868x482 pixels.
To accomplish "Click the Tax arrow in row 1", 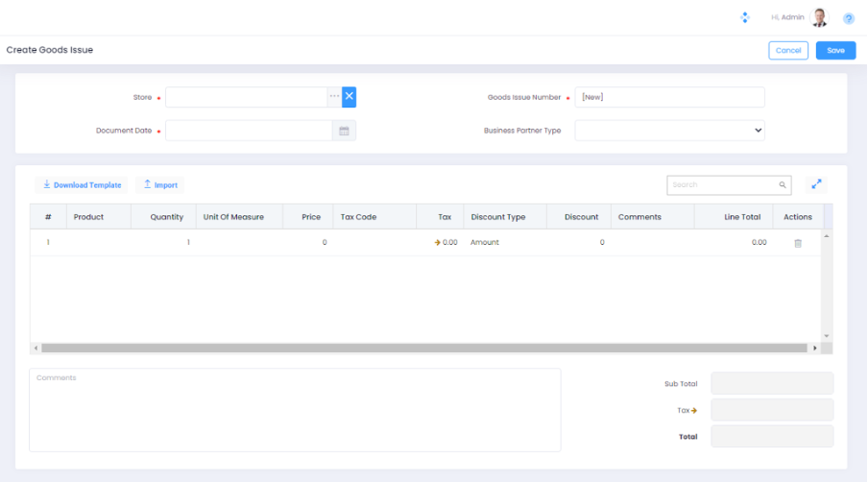I will click(437, 243).
